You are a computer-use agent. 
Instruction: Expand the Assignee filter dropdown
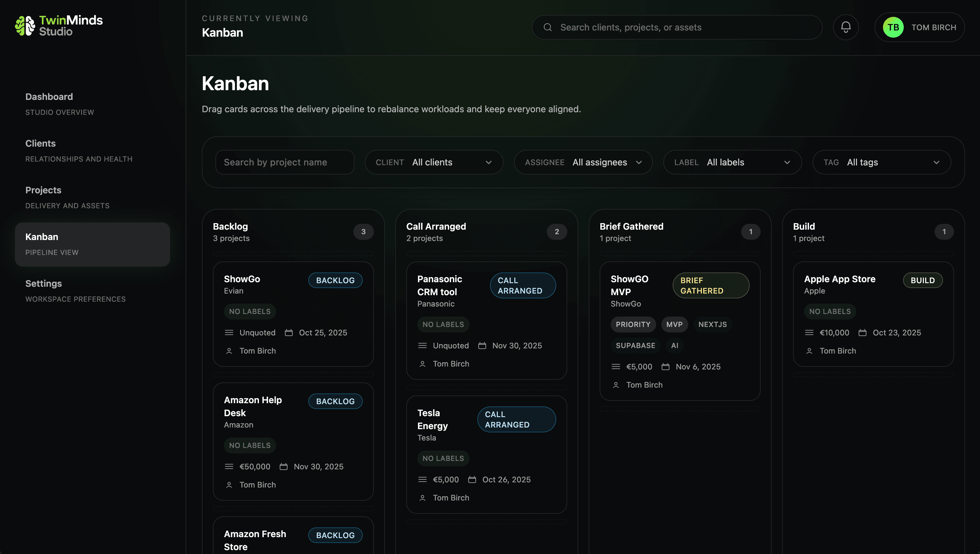(583, 162)
